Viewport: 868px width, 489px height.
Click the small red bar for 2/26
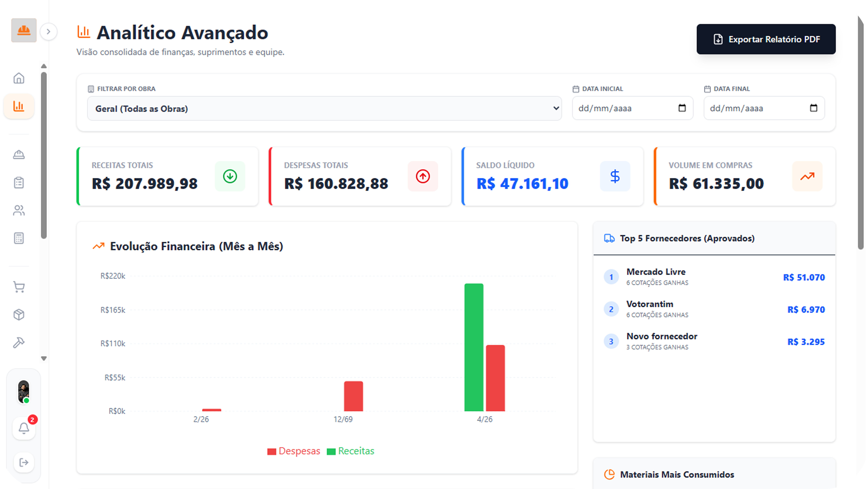click(212, 410)
